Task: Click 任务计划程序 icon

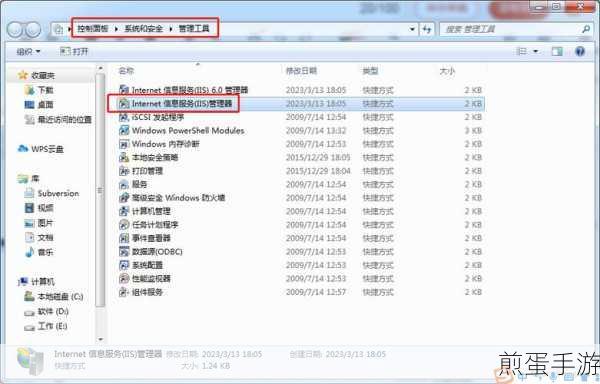Action: click(x=124, y=225)
